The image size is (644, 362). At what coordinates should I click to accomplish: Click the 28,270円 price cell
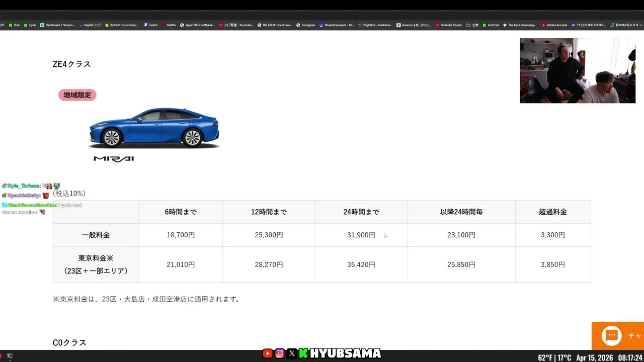[x=269, y=264]
